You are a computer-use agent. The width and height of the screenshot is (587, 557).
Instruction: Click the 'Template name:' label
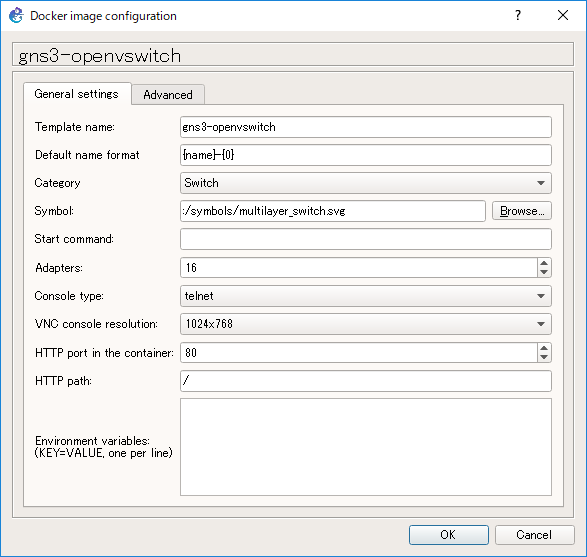(75, 127)
